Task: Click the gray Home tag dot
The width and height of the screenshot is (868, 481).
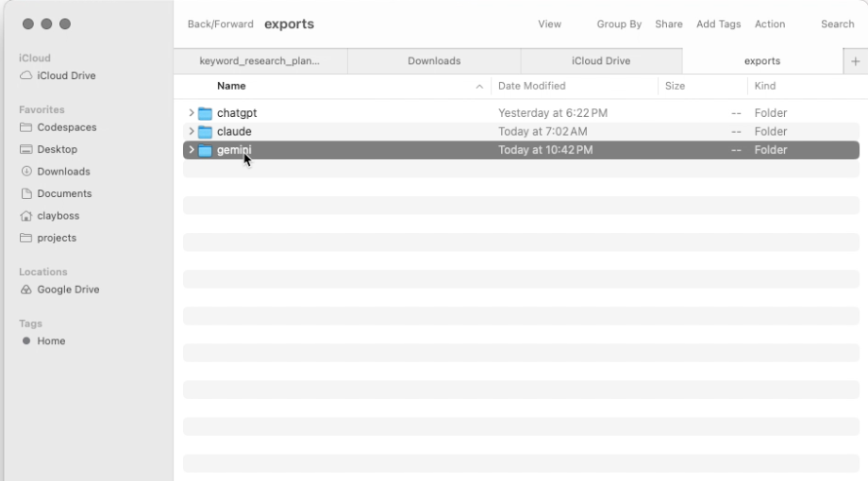Action: 26,341
